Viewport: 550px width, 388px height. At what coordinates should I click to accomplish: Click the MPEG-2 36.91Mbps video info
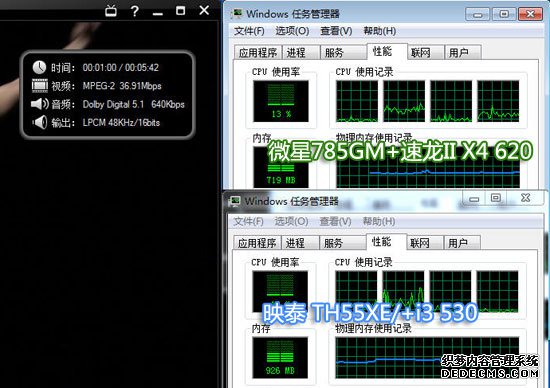(122, 86)
